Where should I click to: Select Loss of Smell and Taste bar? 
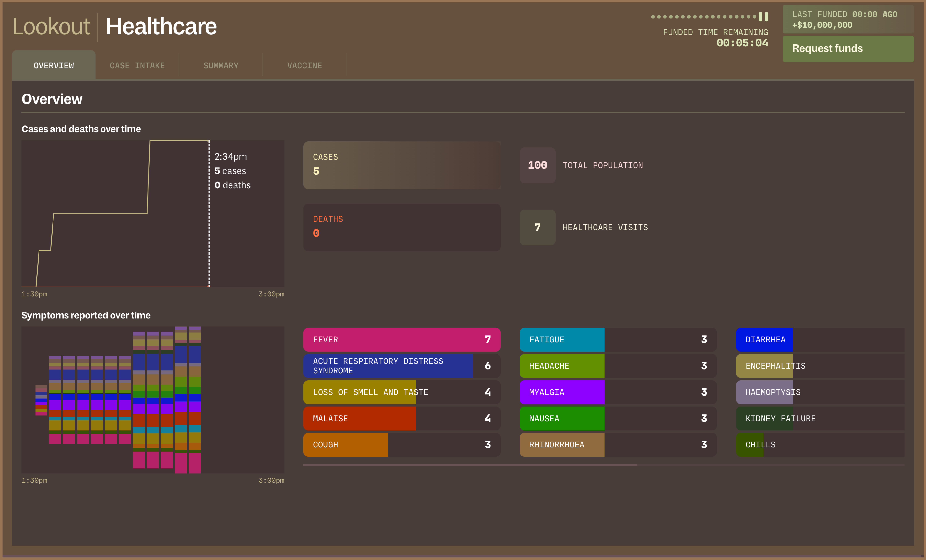pyautogui.click(x=402, y=392)
